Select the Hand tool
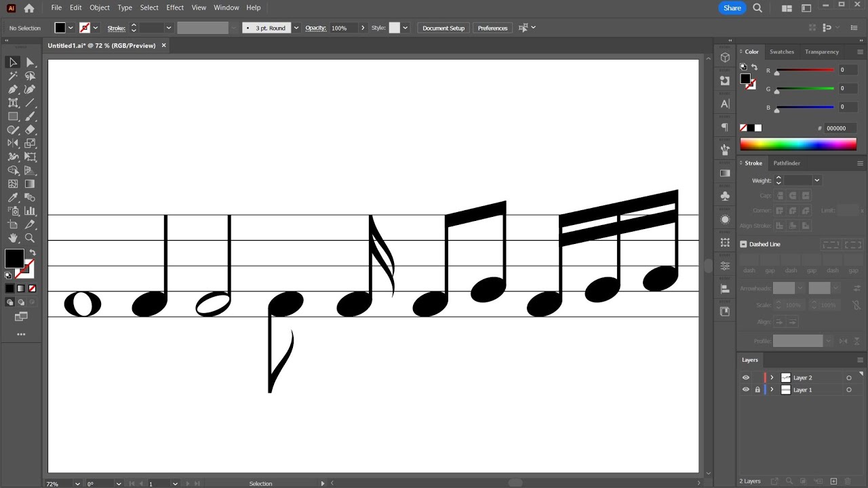Image resolution: width=868 pixels, height=488 pixels. pyautogui.click(x=13, y=238)
